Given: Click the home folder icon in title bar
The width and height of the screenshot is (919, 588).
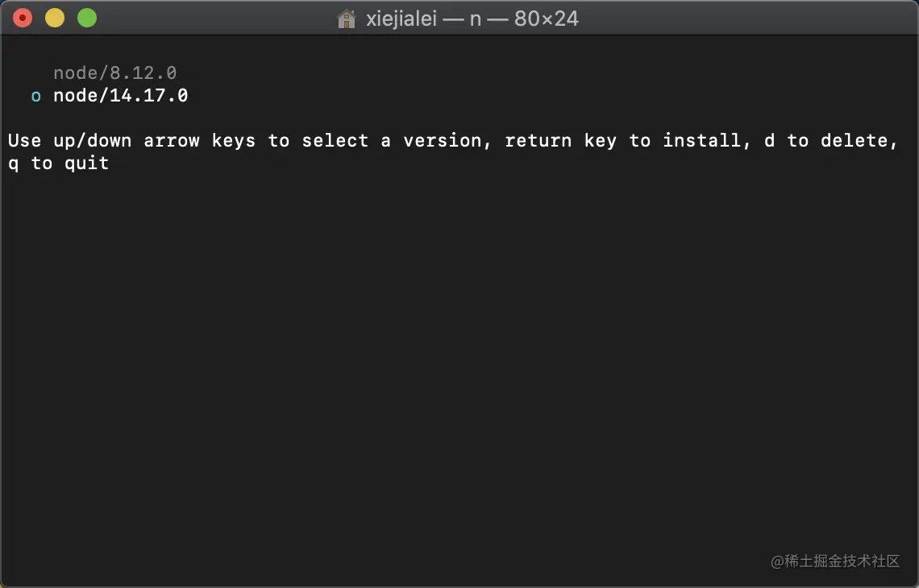Looking at the screenshot, I should point(347,19).
